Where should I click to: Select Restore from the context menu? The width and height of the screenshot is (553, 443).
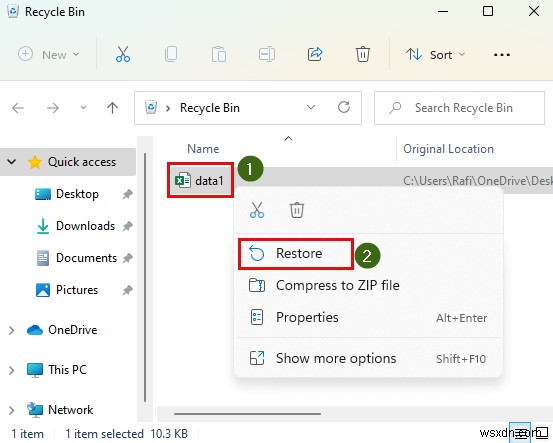[x=296, y=254]
